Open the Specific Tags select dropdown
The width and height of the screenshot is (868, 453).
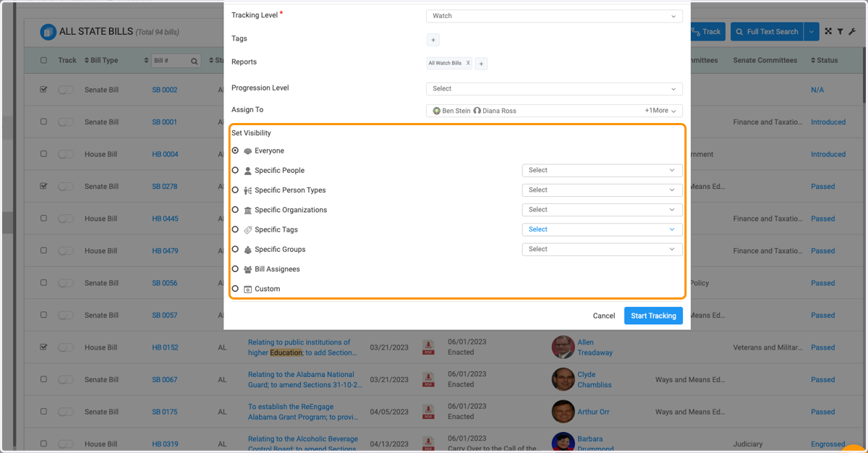coord(602,229)
